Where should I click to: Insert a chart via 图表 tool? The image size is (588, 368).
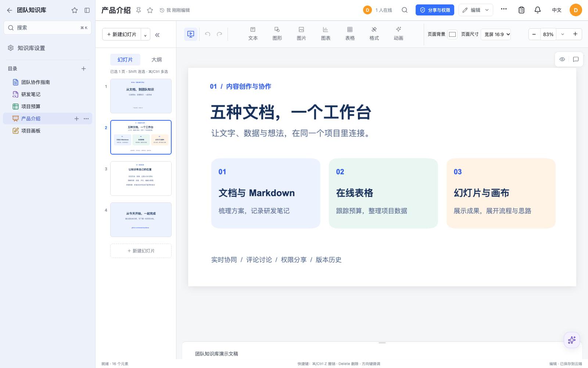pyautogui.click(x=326, y=33)
